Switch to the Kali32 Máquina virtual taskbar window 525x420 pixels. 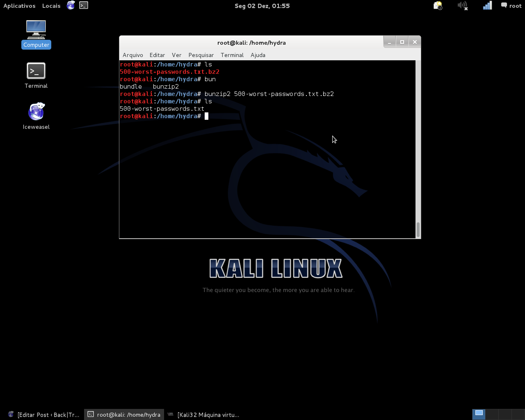point(203,415)
